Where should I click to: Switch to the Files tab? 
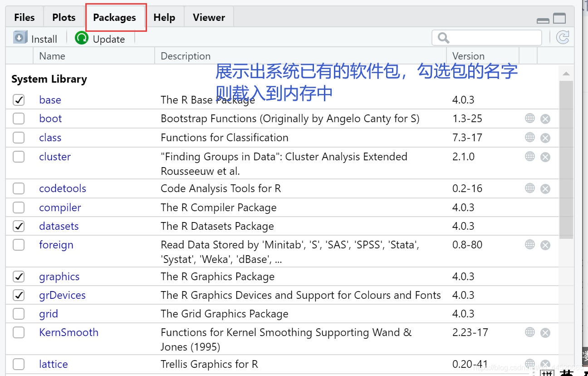[24, 17]
